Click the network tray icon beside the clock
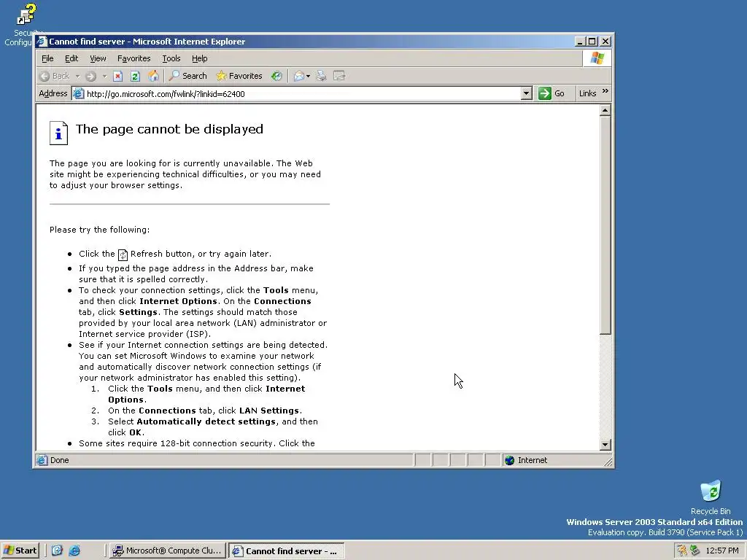 [x=695, y=551]
